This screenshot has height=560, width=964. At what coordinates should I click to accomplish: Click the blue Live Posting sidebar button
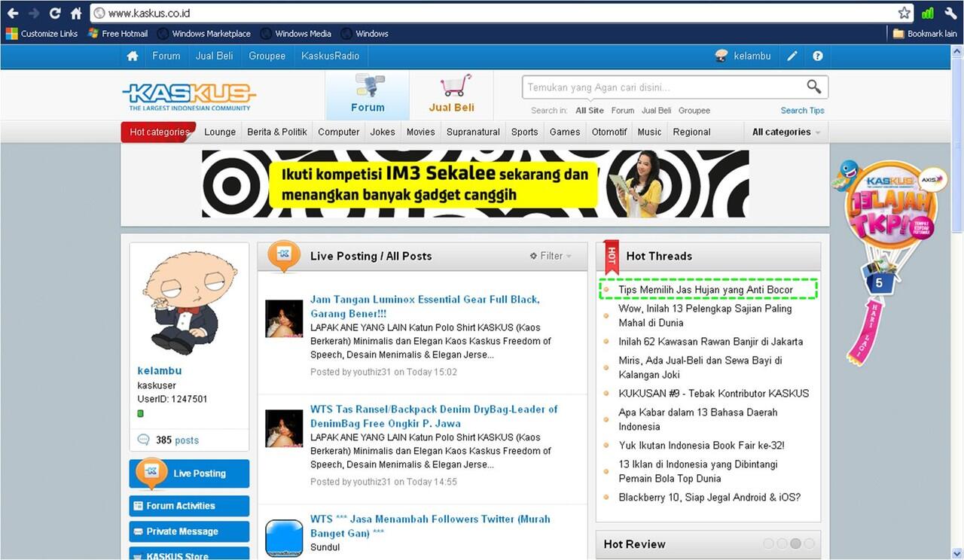click(x=189, y=473)
